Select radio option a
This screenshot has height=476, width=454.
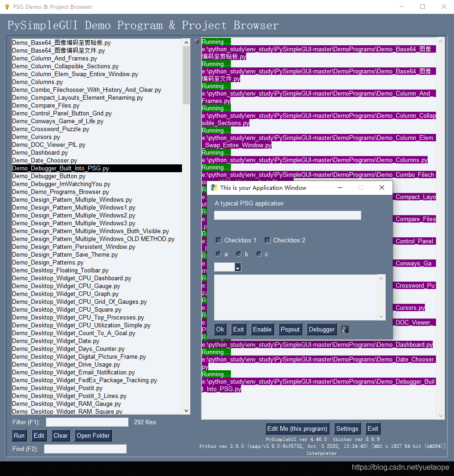click(x=218, y=254)
